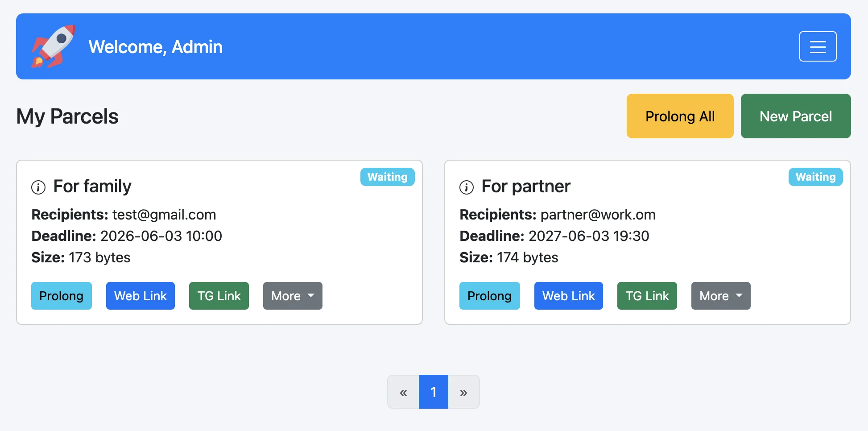
Task: Prolong the For family parcel
Action: 62,296
